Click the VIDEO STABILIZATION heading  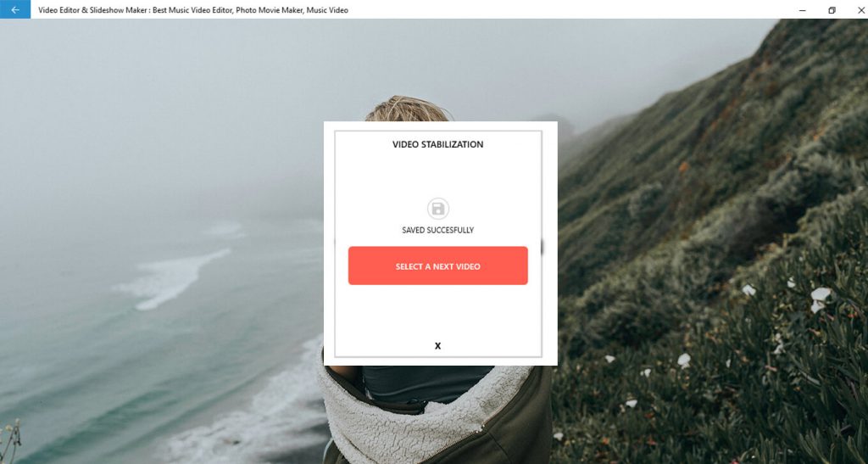click(x=438, y=144)
